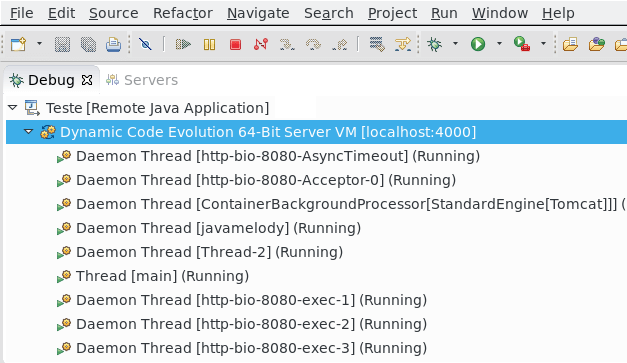Open the External Tools dropdown arrow

pyautogui.click(x=543, y=43)
